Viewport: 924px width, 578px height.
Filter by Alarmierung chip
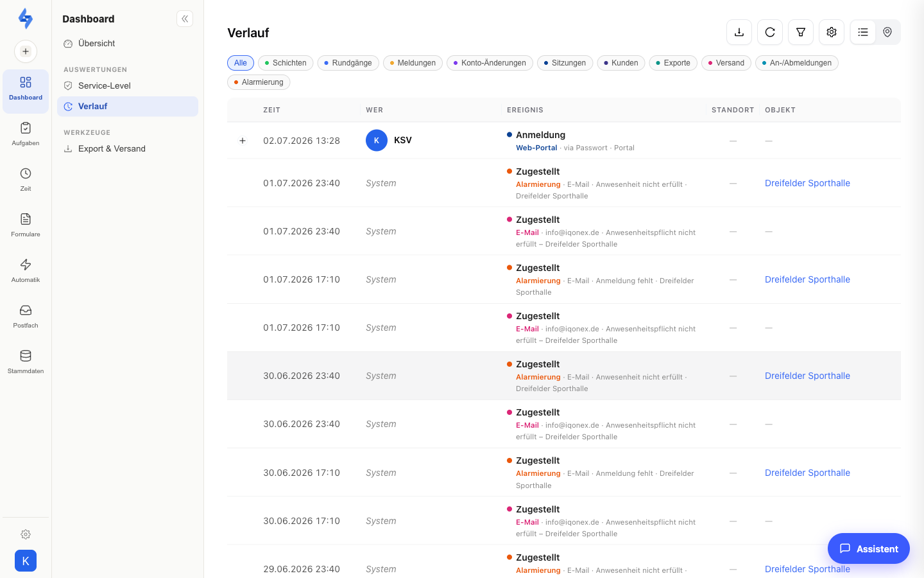click(259, 82)
